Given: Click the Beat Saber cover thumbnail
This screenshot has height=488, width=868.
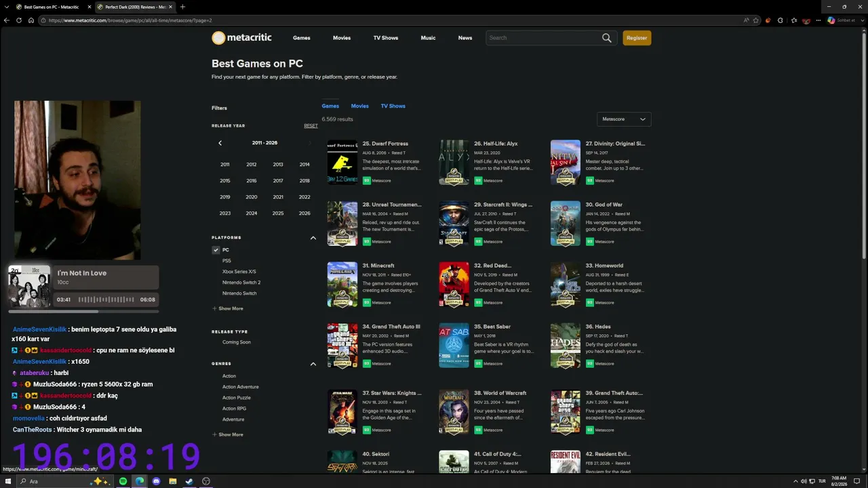Looking at the screenshot, I should (454, 345).
